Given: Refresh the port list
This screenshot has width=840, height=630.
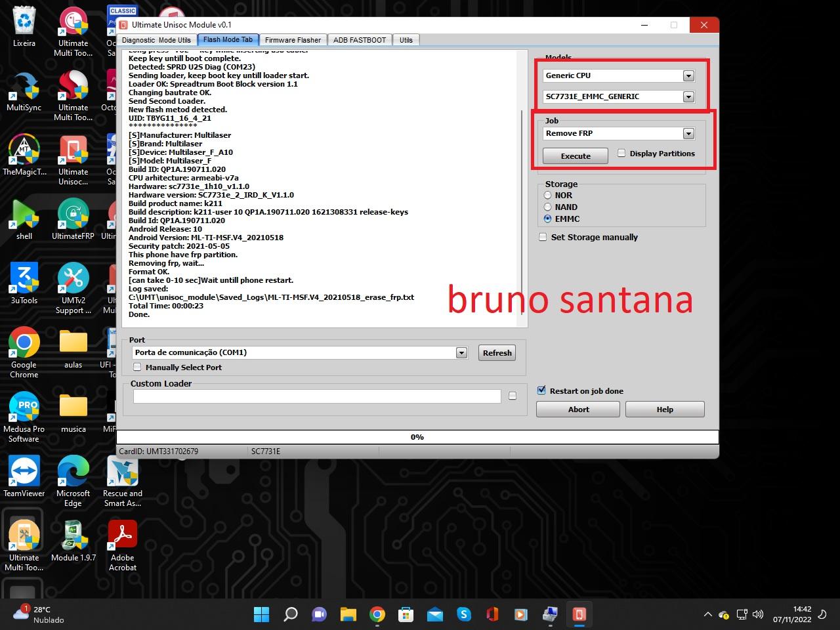Looking at the screenshot, I should 497,352.
